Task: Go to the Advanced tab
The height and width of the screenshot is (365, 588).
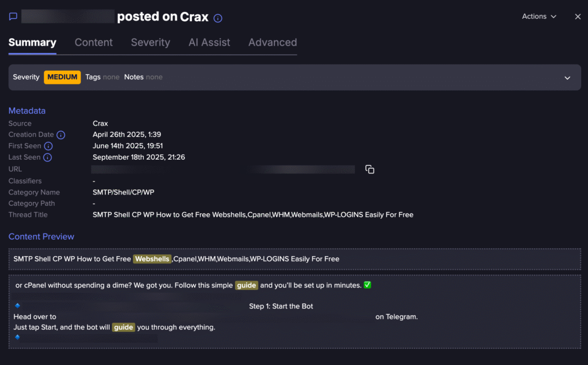Action: point(272,42)
